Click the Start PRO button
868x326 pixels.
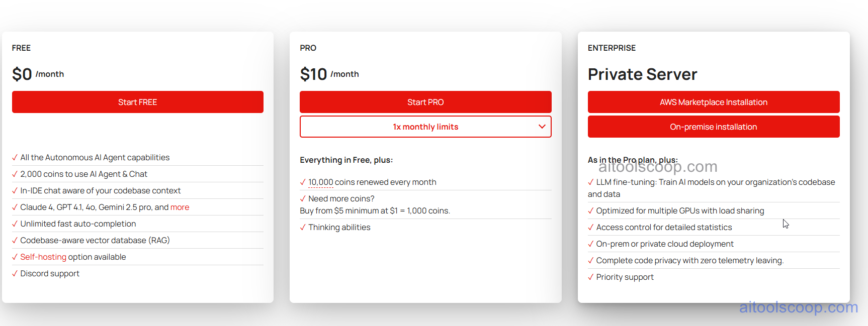[425, 102]
